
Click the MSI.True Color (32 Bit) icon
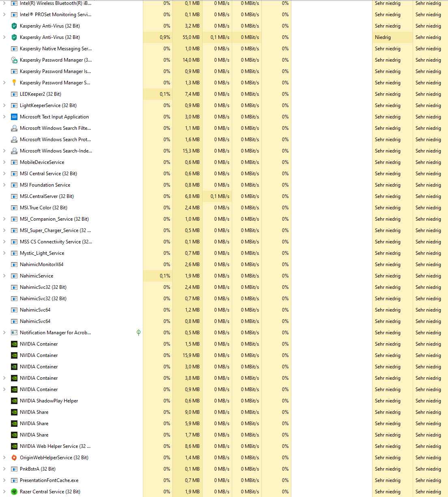click(x=14, y=208)
